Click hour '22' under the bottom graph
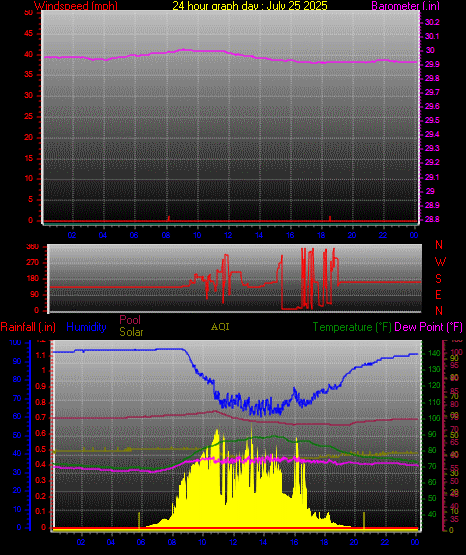The width and height of the screenshot is (466, 555). coord(385,542)
